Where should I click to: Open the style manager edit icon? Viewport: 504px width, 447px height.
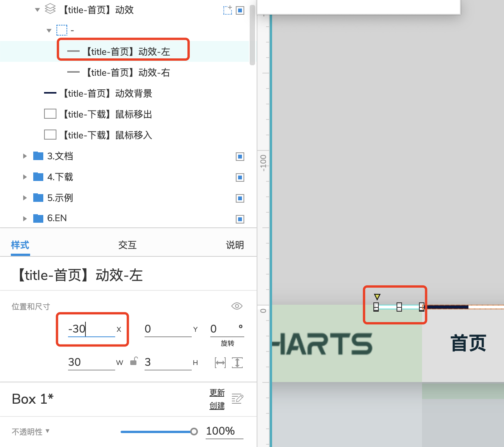coord(237,398)
